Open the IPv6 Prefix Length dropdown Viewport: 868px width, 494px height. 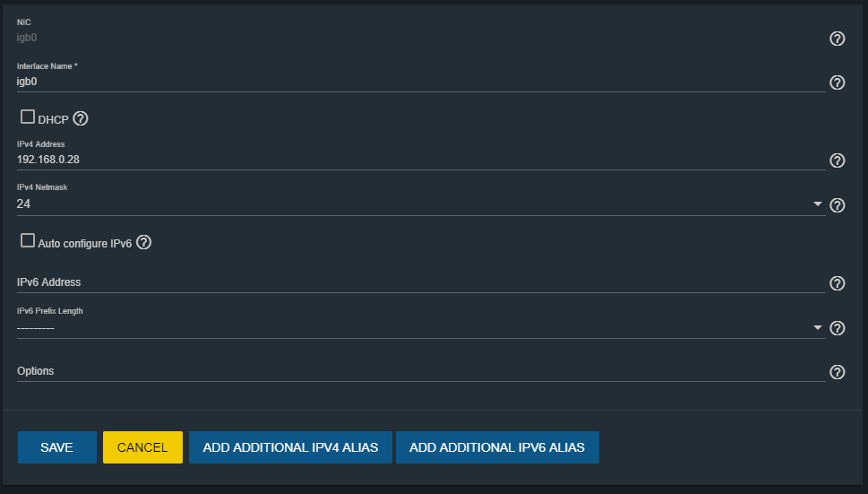point(818,327)
